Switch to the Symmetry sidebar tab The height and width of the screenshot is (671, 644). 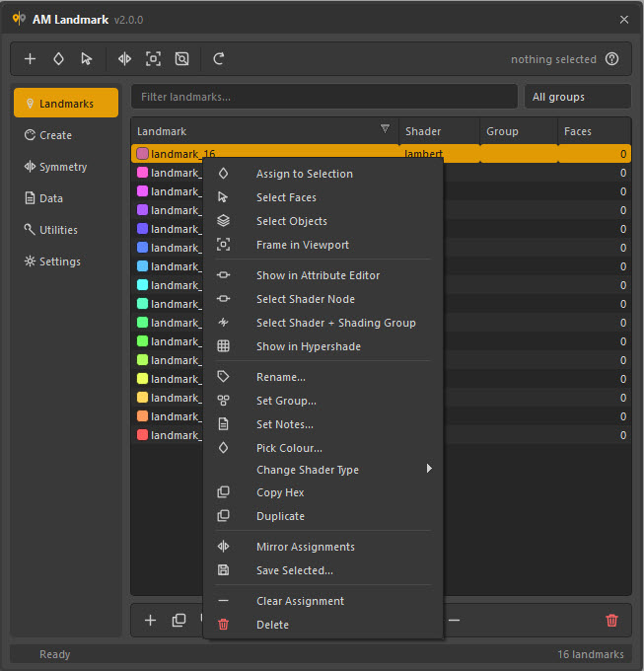tap(66, 167)
